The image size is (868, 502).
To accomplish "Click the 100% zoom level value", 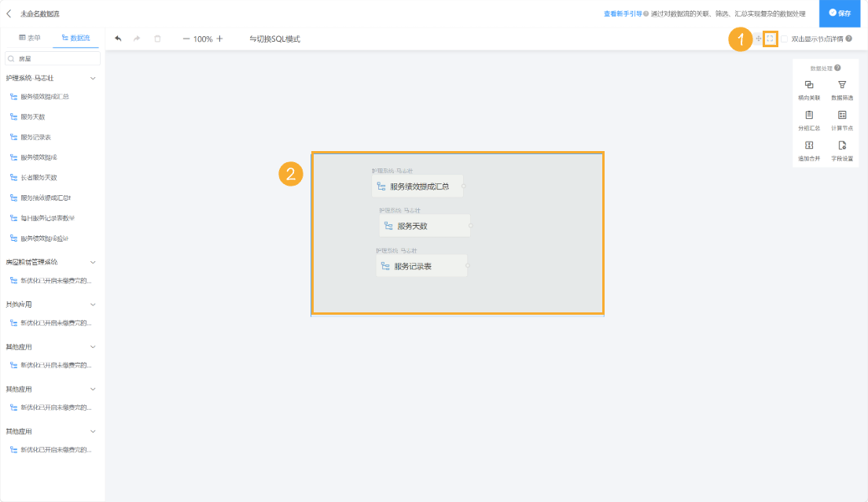I will 203,39.
